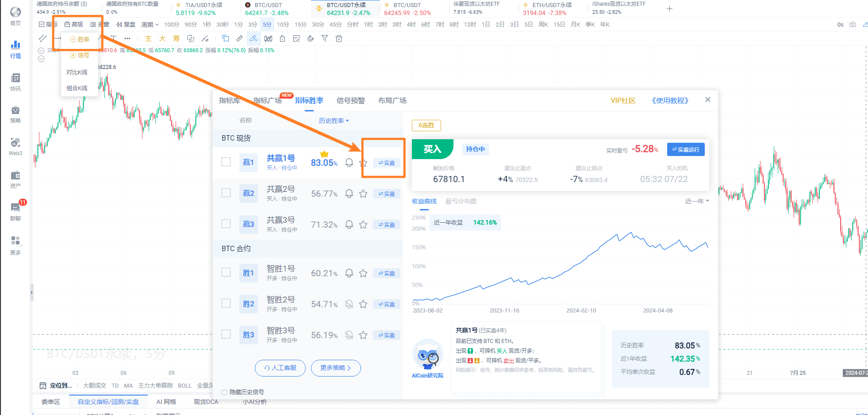
Task: Select the ruler measurement tool
Action: coord(239,38)
